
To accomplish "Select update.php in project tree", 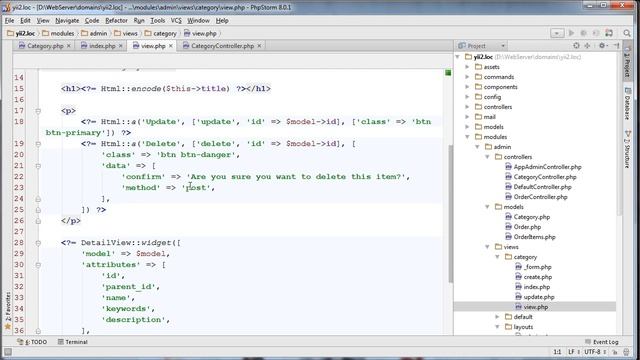I will coord(535,297).
